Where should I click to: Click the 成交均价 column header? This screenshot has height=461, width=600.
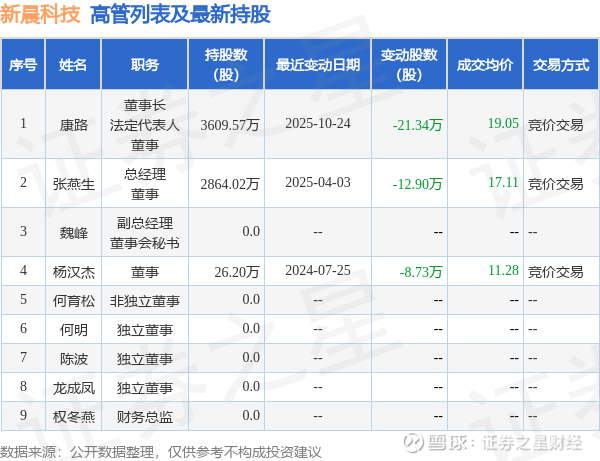click(485, 64)
